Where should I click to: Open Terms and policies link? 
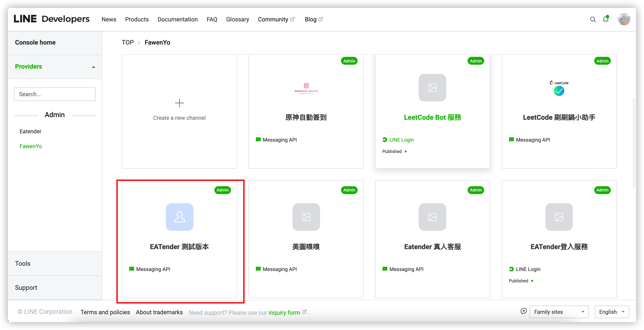point(105,312)
